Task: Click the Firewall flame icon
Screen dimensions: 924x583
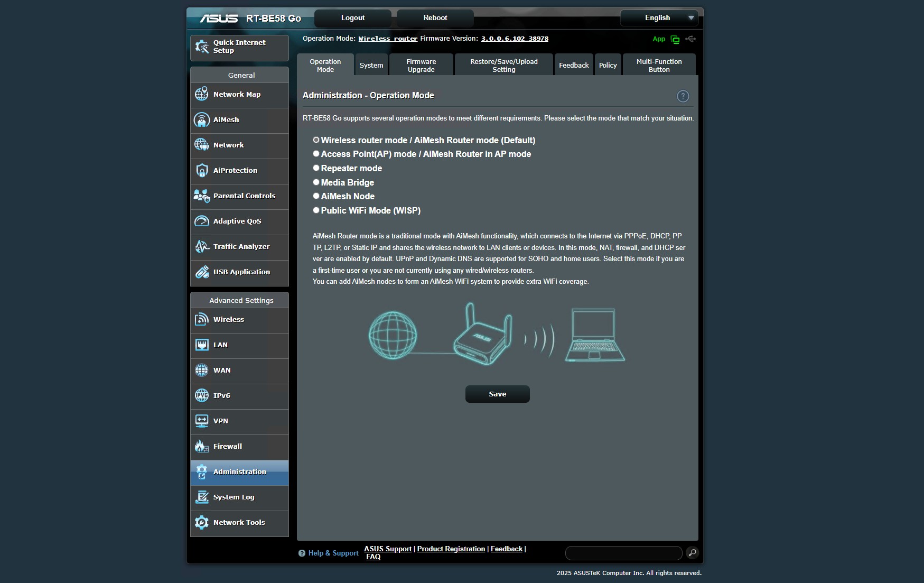Action: point(202,446)
